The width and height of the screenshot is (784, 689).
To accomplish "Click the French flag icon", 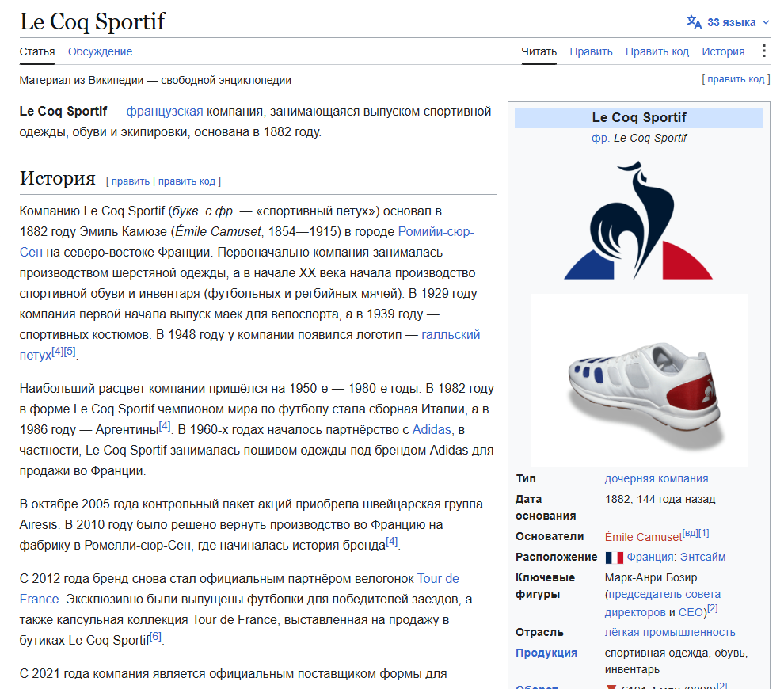I will (x=614, y=558).
